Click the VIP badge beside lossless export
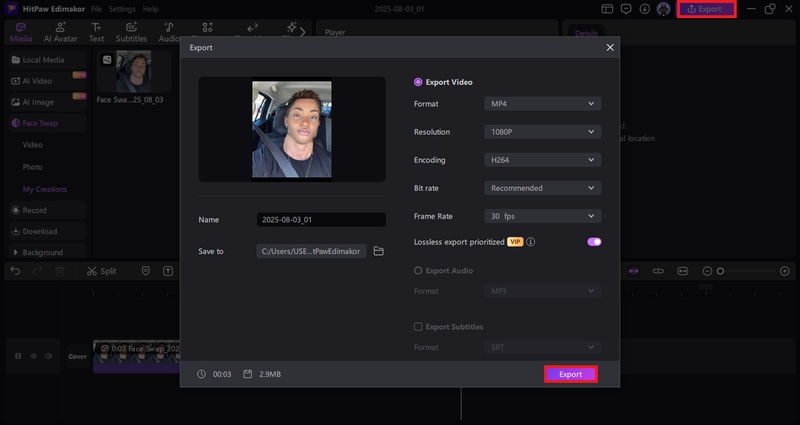800x425 pixels. pyautogui.click(x=515, y=242)
